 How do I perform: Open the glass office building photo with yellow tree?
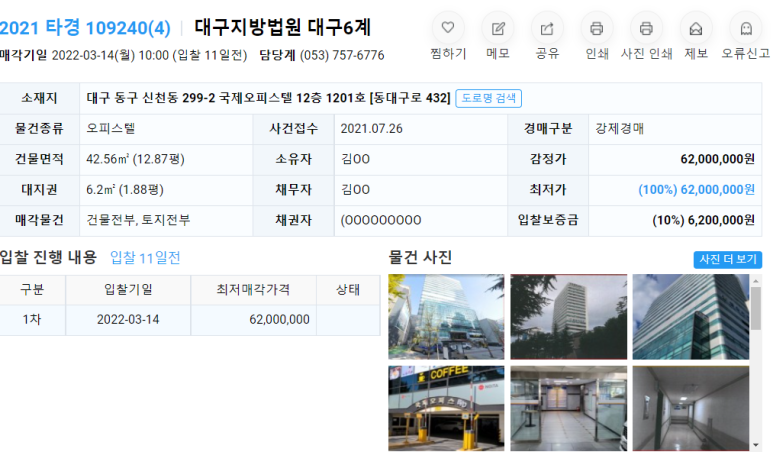pos(446,317)
